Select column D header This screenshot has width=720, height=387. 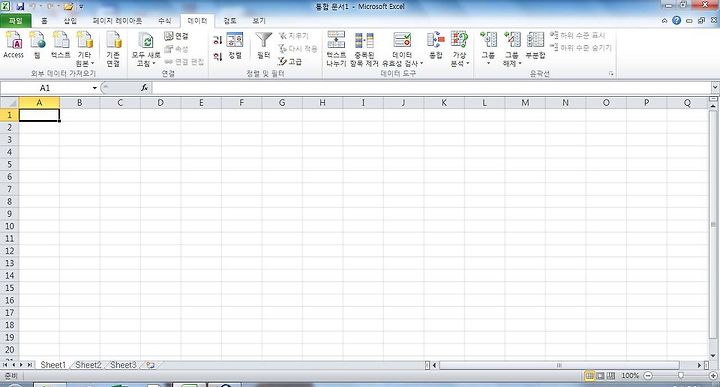point(160,103)
